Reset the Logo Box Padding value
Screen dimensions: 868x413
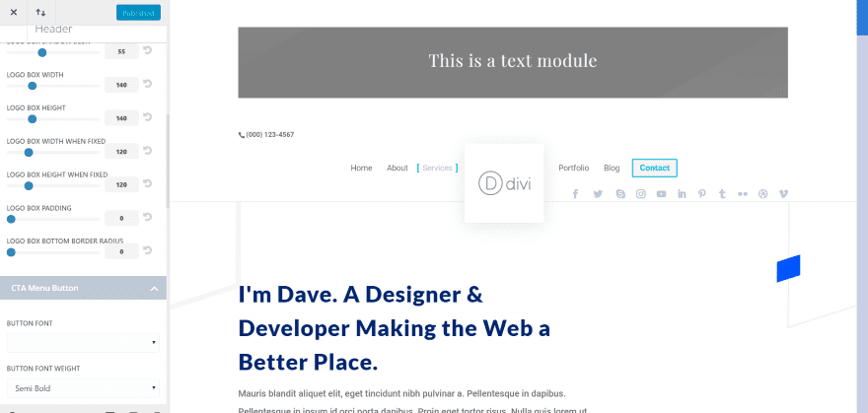point(148,218)
